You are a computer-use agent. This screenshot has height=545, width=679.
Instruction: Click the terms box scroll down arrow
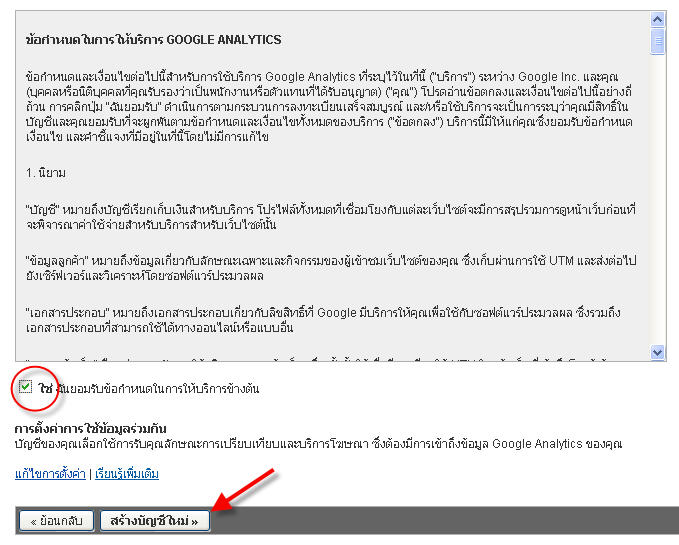tap(657, 352)
